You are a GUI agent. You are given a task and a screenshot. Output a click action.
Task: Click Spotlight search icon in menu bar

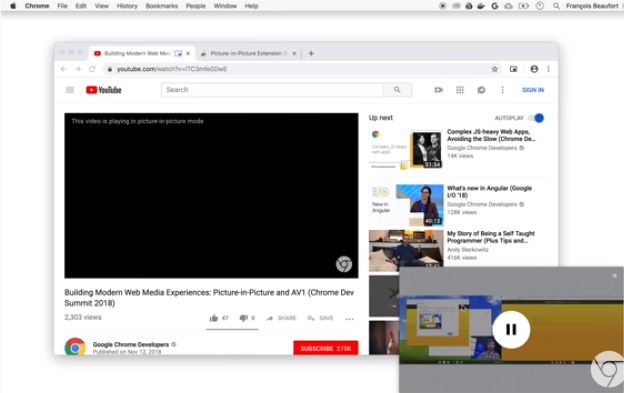pos(556,6)
